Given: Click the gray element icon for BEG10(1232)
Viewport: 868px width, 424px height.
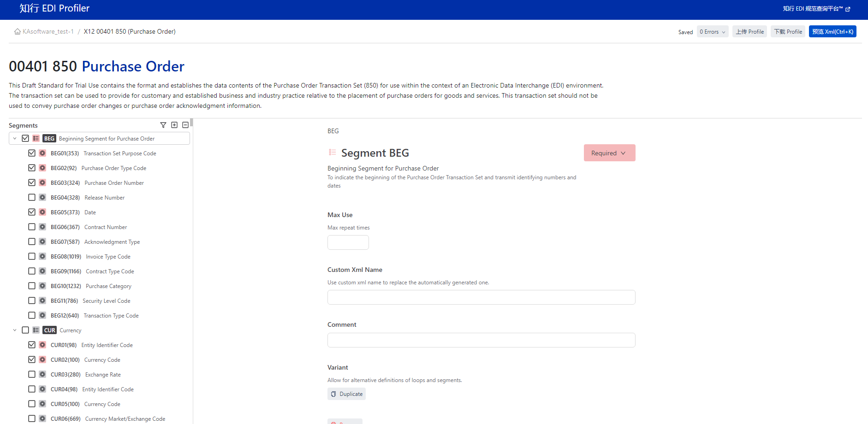Looking at the screenshot, I should (42, 286).
